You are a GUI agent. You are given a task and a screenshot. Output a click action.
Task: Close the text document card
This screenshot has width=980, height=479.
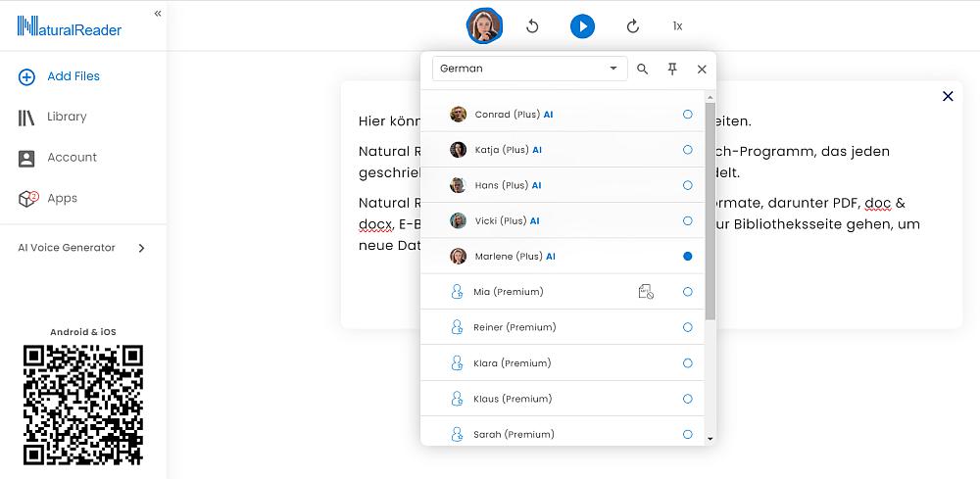click(948, 96)
